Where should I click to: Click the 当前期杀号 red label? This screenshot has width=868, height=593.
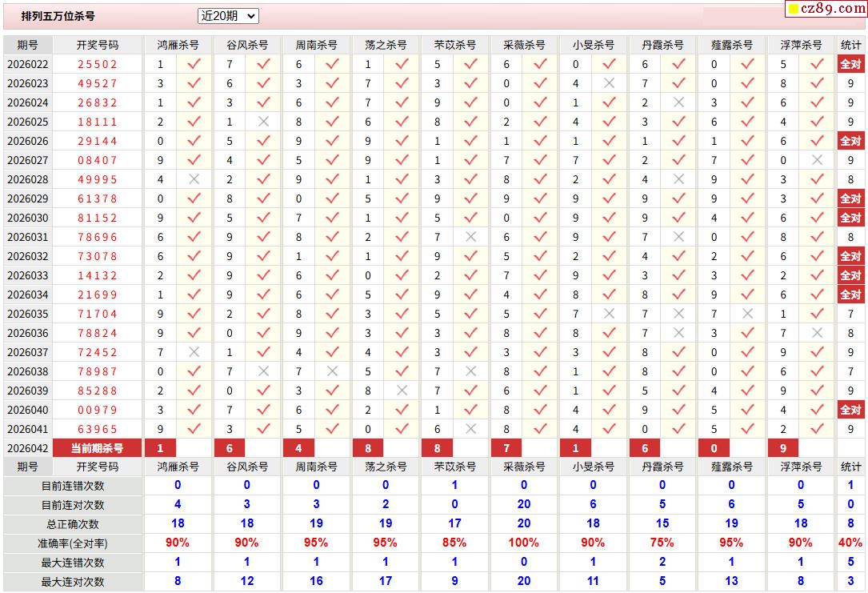[98, 448]
